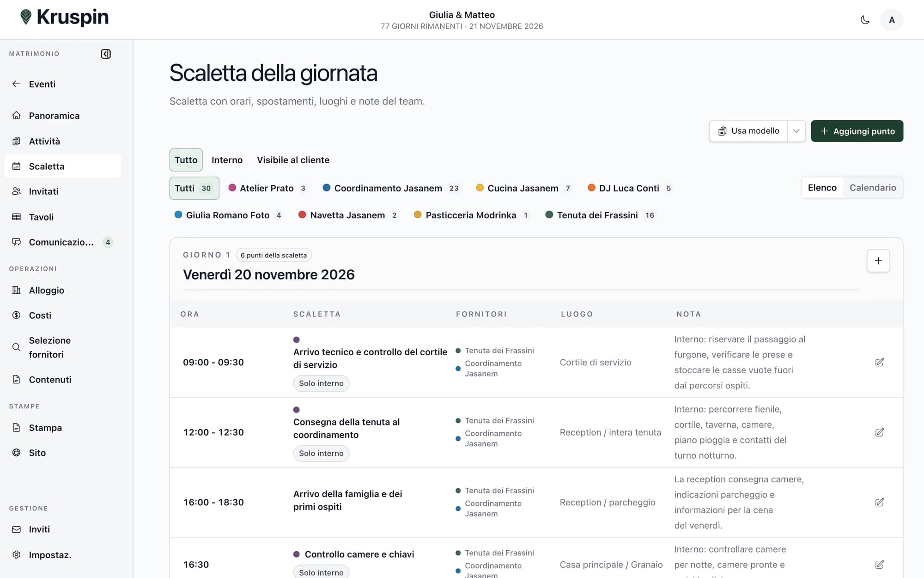Click the Usa modello button
The height and width of the screenshot is (578, 924).
[748, 131]
